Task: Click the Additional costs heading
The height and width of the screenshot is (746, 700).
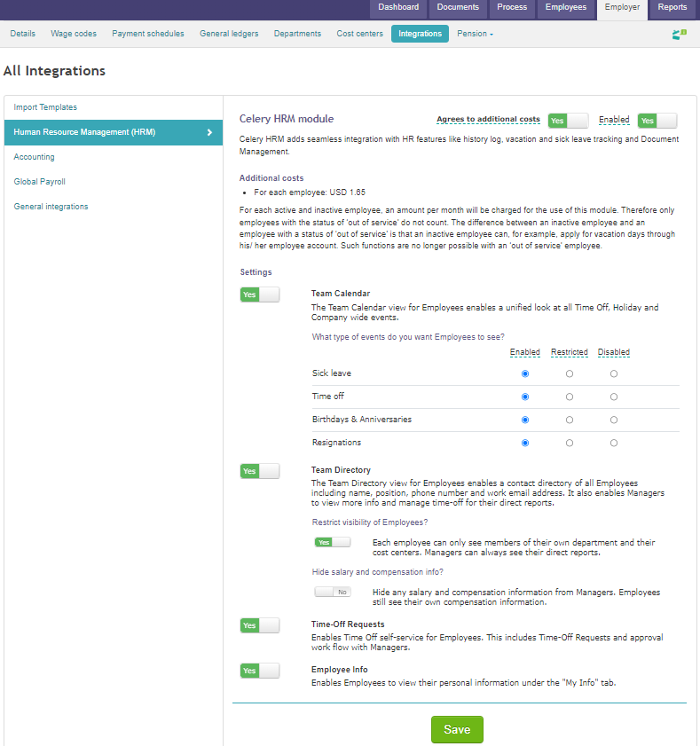Action: click(271, 178)
